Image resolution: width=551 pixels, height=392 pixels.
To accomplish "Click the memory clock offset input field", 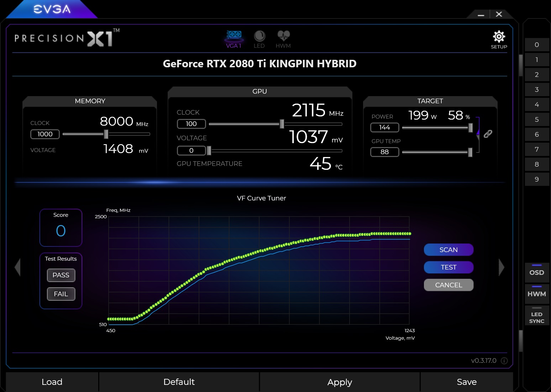I will pos(44,134).
